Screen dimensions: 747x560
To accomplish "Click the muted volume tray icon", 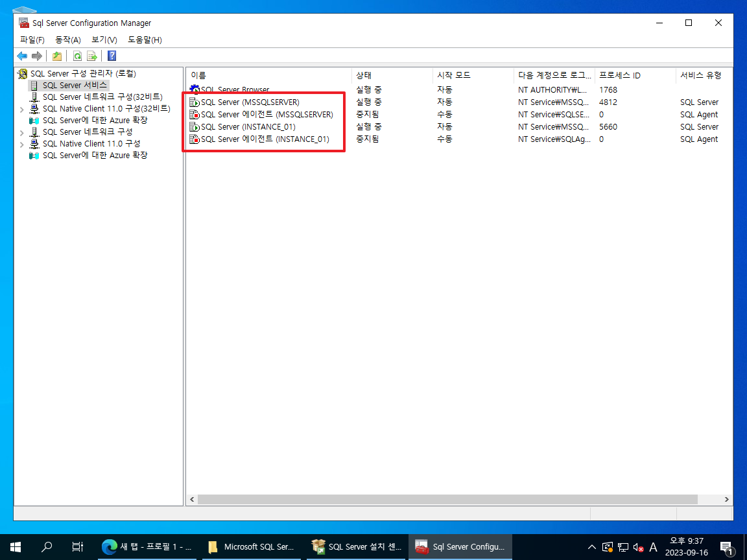I will tap(638, 548).
